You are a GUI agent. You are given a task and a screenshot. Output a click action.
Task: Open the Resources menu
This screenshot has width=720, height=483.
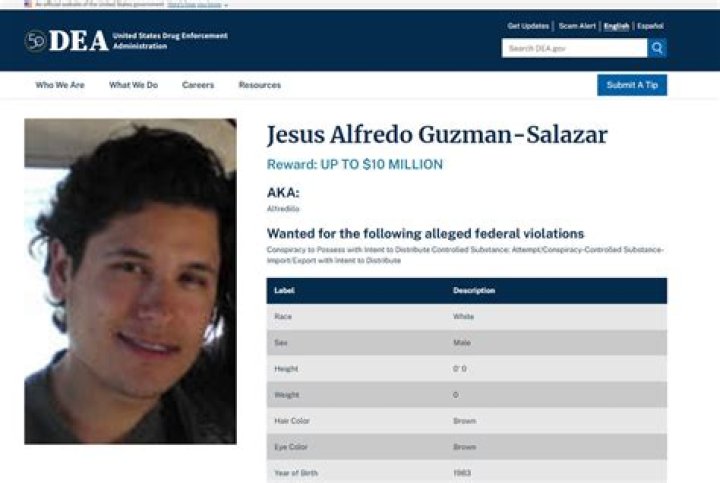click(259, 85)
